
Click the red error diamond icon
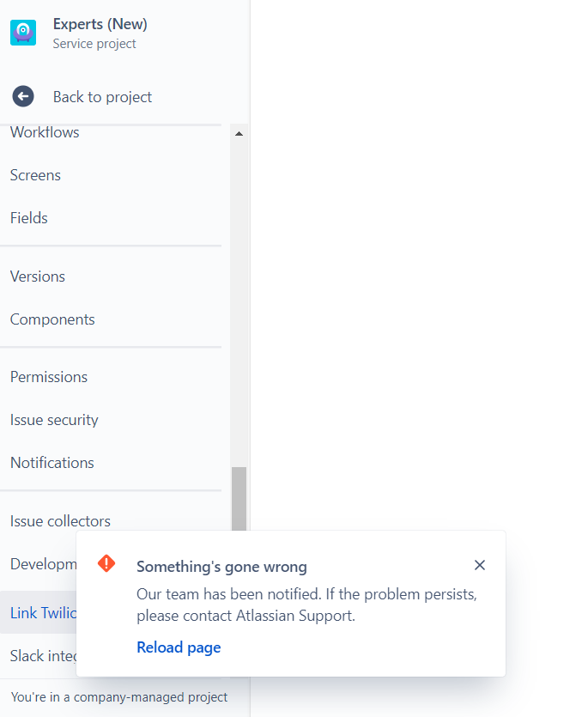click(x=106, y=563)
